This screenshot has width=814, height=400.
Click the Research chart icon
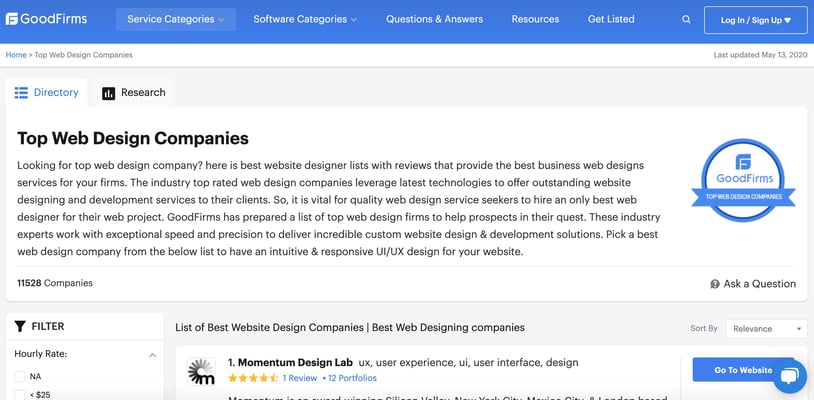(108, 93)
